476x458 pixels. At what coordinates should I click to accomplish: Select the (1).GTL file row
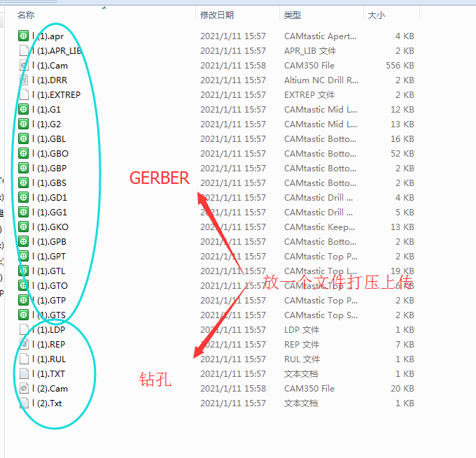point(52,271)
